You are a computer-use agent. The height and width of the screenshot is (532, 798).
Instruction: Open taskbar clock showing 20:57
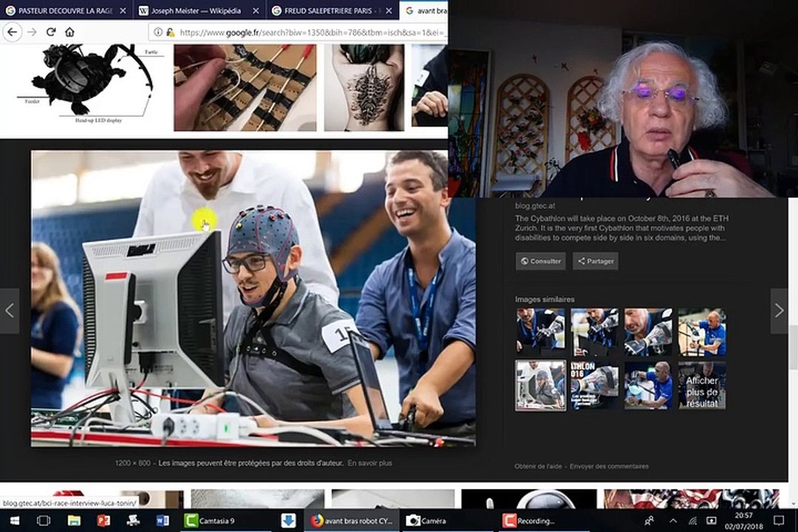click(743, 521)
